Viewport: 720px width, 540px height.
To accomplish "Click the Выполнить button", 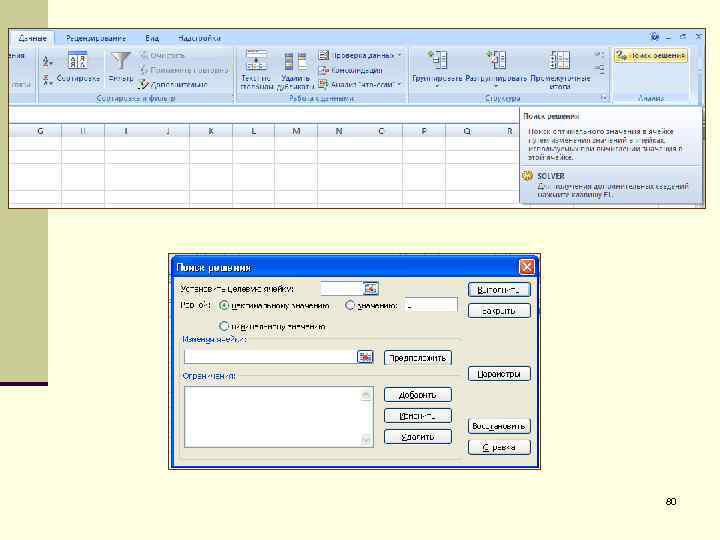I will pyautogui.click(x=499, y=290).
